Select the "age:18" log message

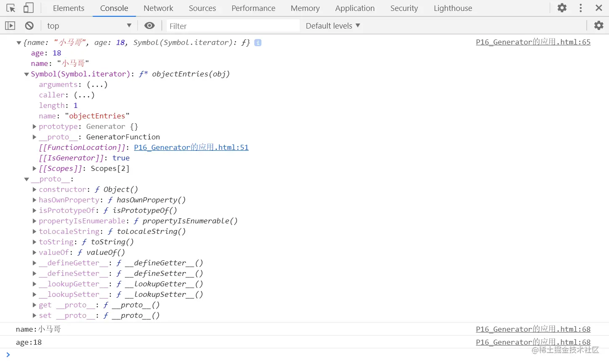(x=29, y=342)
